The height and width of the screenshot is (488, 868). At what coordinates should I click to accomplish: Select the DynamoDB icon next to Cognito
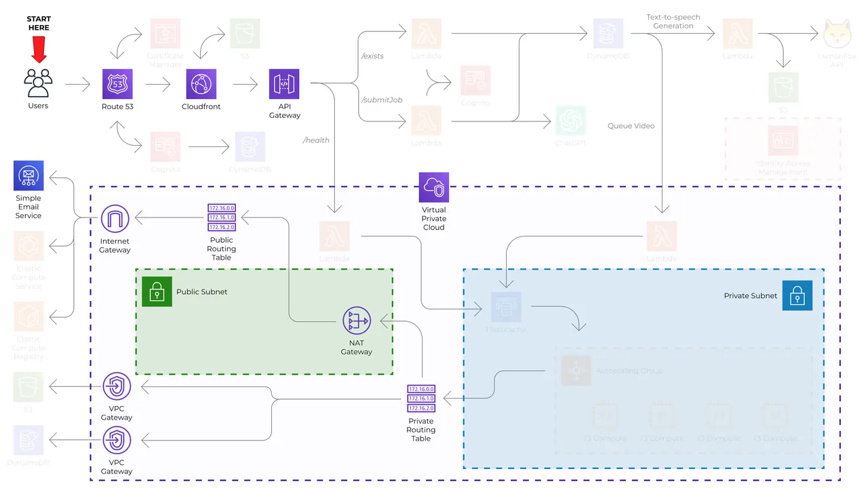[250, 146]
